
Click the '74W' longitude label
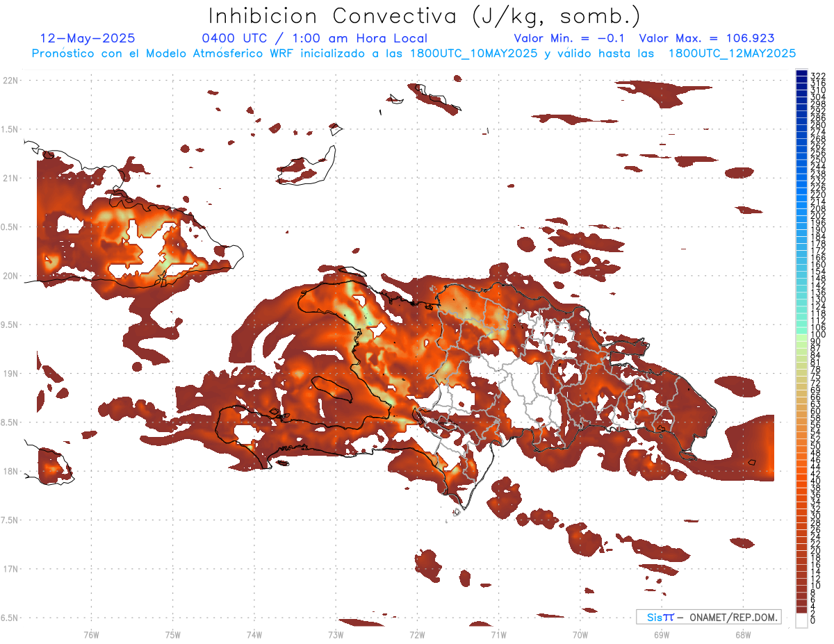pos(254,634)
